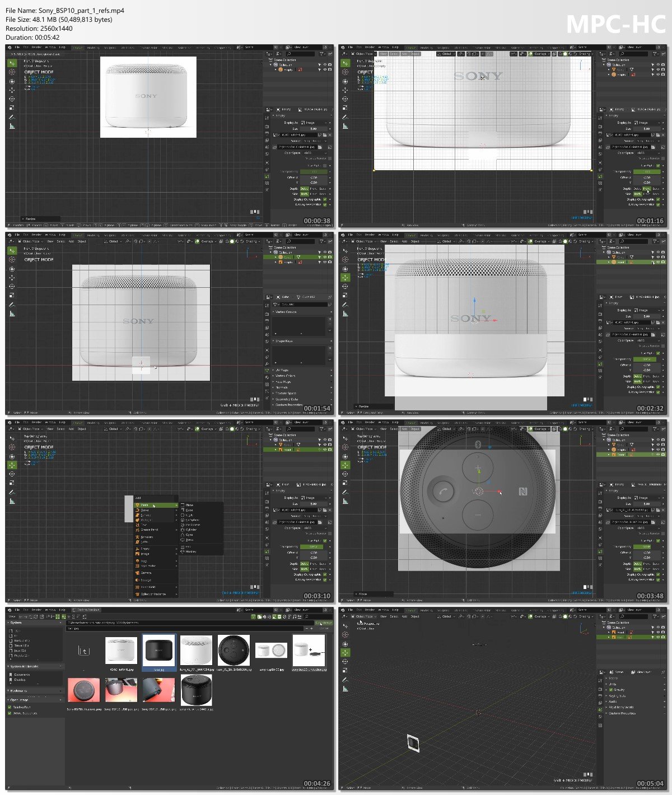Click the Scale tool in the 00:05:04 frame
This screenshot has width=672, height=795.
point(346,670)
